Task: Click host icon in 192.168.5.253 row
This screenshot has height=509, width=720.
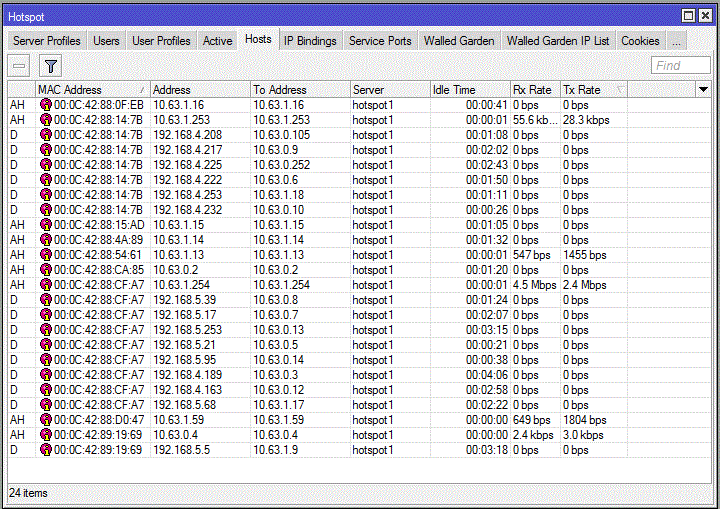Action: (45, 330)
